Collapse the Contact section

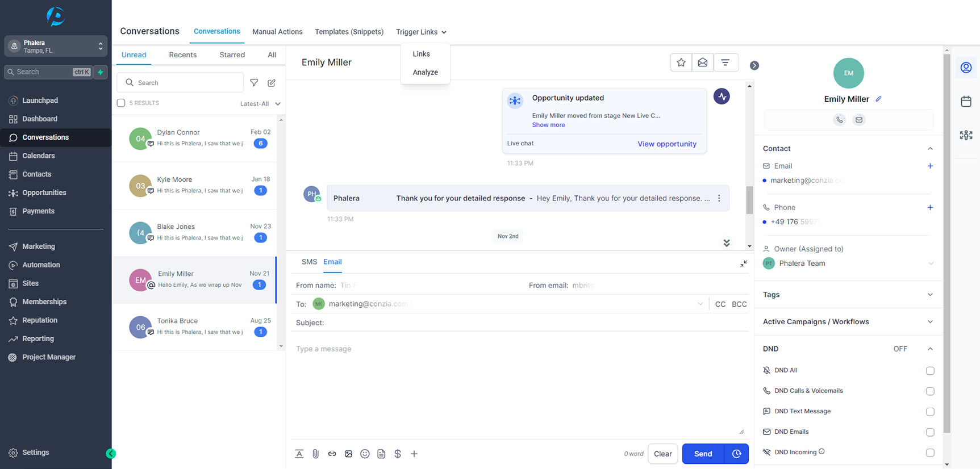[x=930, y=149]
